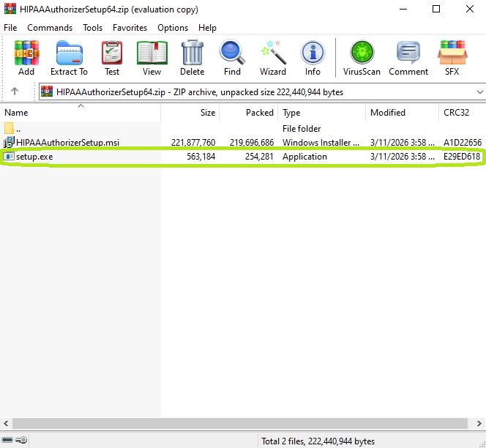The height and width of the screenshot is (448, 486).
Task: Close the WinRAR window
Action: point(470,9)
